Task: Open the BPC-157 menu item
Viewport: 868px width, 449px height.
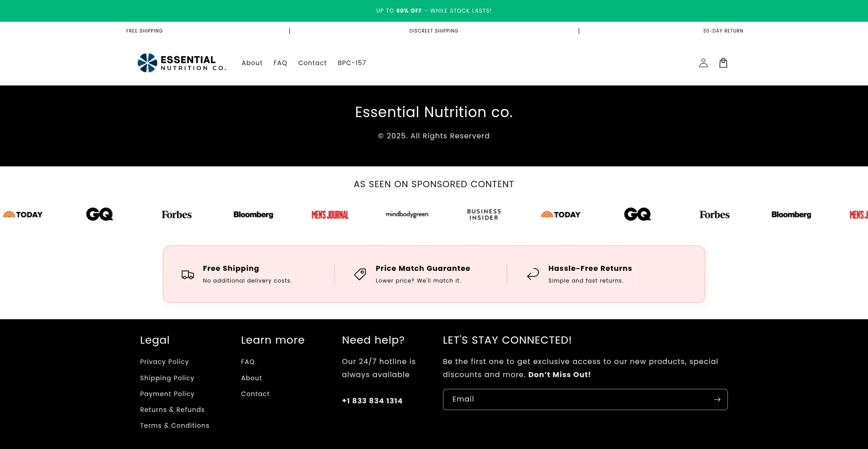Action: pyautogui.click(x=352, y=63)
